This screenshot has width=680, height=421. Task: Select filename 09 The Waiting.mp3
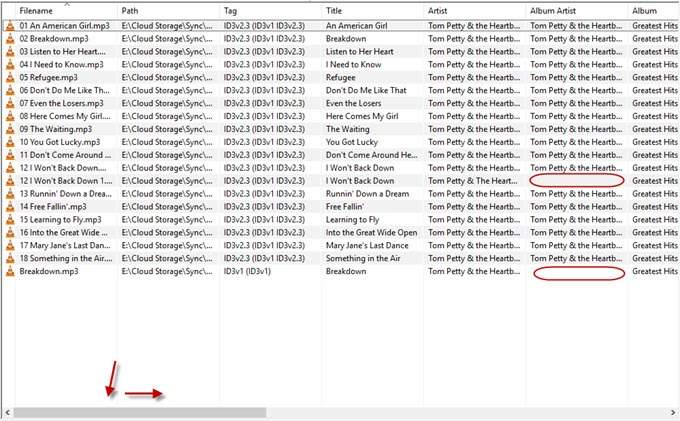[56, 130]
